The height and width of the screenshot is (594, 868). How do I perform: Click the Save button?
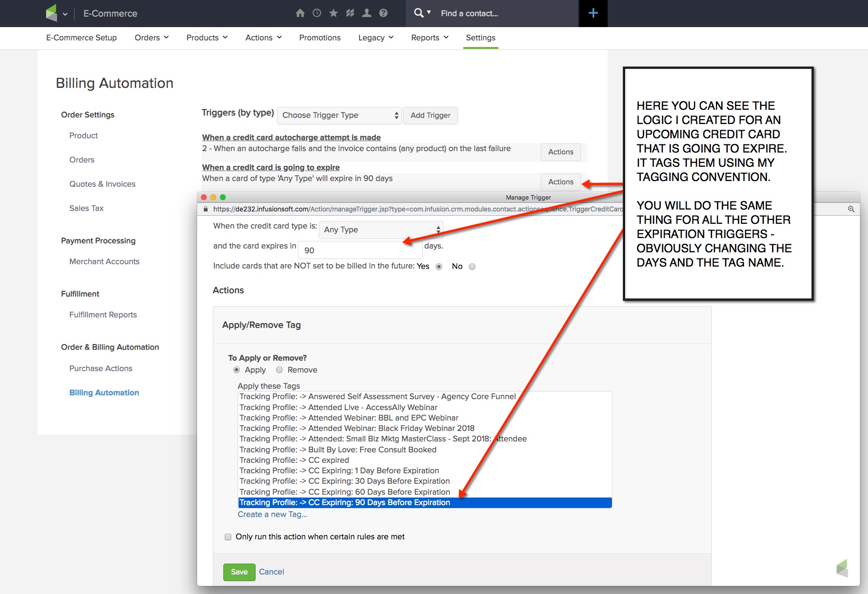[x=239, y=572]
